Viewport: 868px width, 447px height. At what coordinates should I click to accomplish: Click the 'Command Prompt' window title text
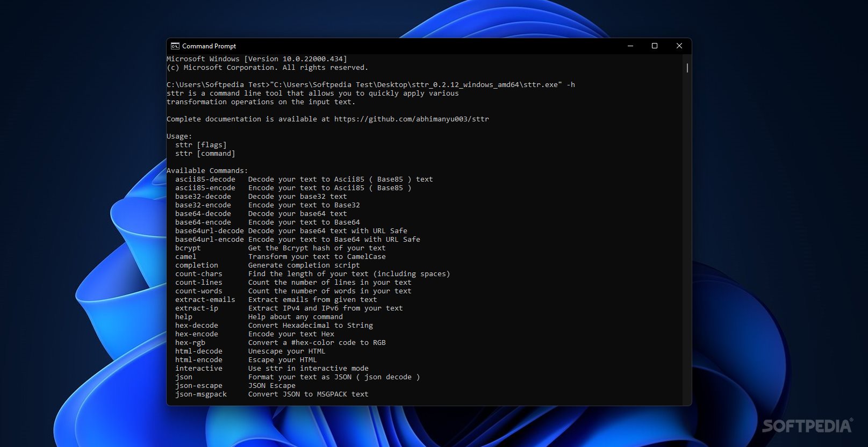coord(209,46)
